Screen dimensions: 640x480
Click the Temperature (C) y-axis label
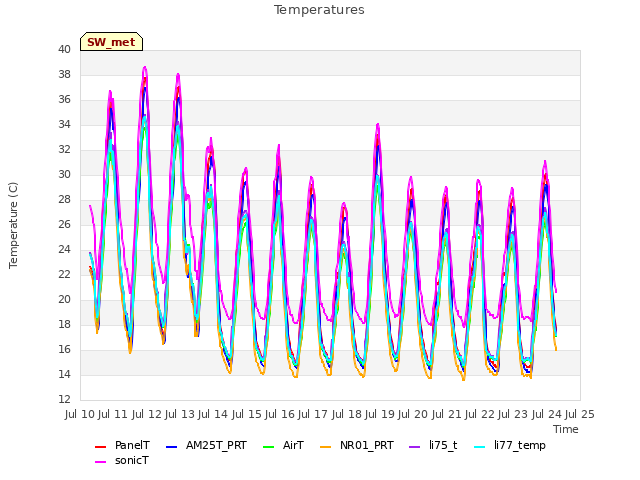click(13, 225)
